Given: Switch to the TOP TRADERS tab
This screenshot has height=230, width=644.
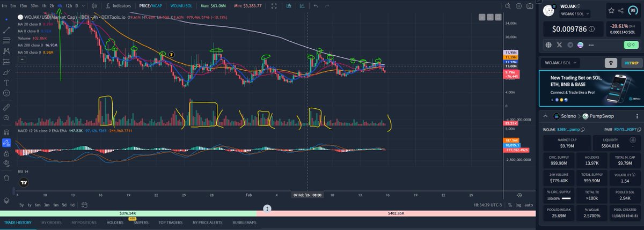Looking at the screenshot, I should point(170,222).
